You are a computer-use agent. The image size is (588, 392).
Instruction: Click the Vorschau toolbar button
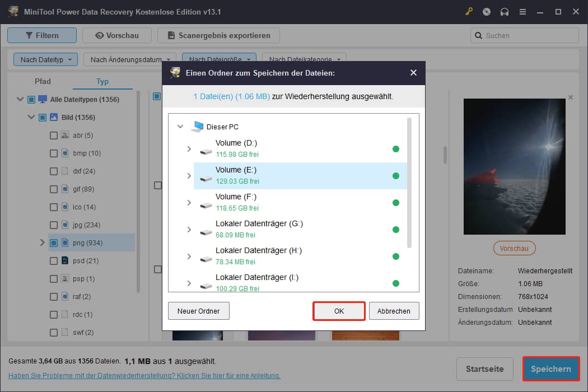pos(117,35)
